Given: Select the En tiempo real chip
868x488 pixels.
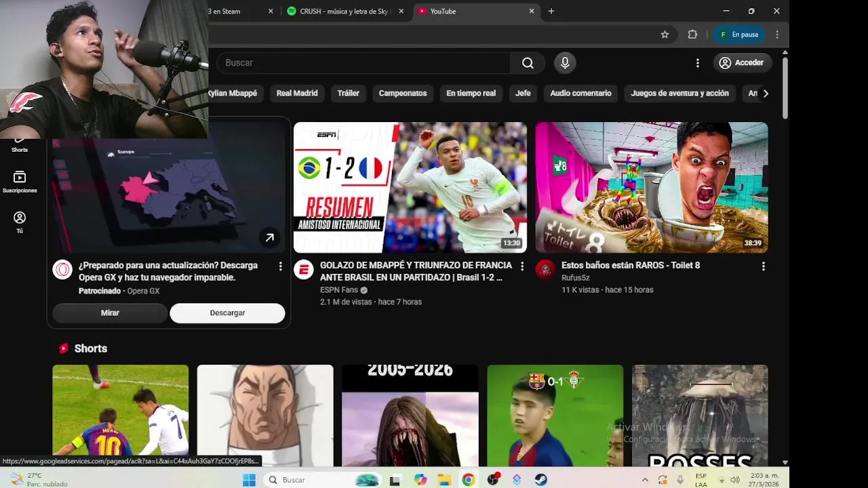Looking at the screenshot, I should click(x=471, y=94).
